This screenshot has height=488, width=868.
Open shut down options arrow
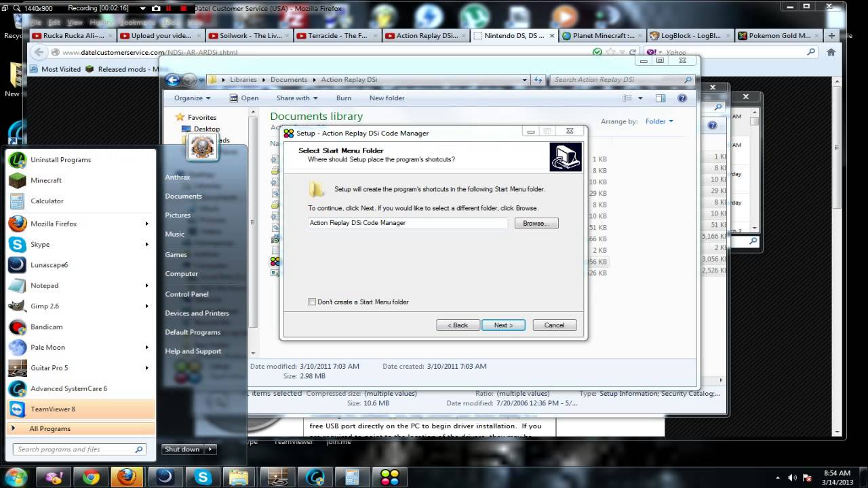(x=210, y=449)
